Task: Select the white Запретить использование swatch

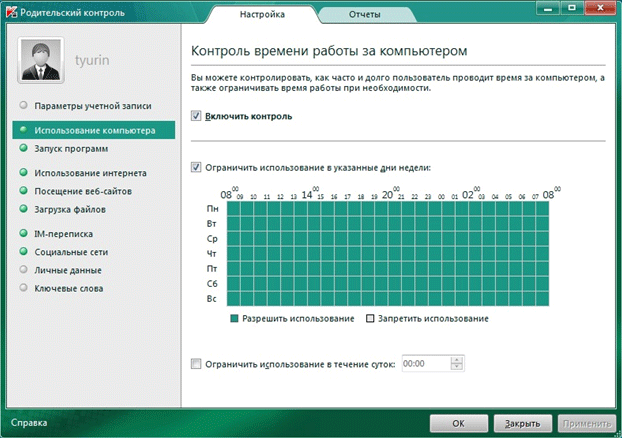Action: 370,319
